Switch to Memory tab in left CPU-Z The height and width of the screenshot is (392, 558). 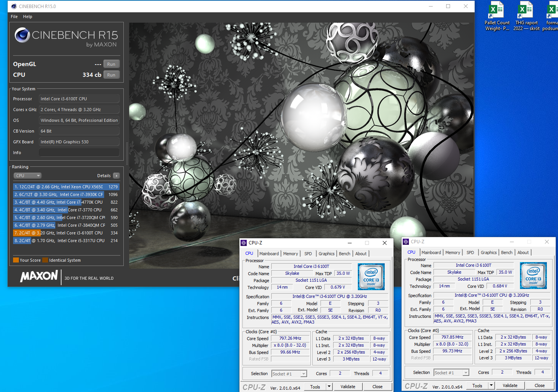click(291, 254)
